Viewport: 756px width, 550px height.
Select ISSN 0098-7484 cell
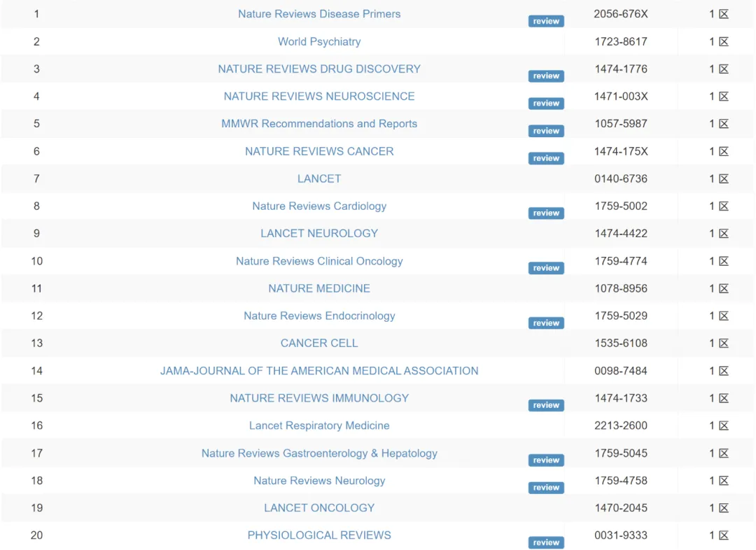[x=621, y=371]
